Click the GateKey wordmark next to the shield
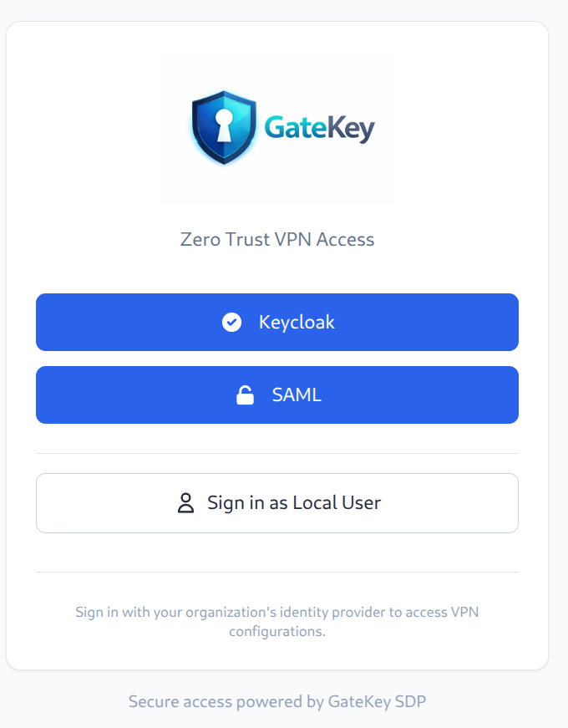The image size is (568, 728). (x=319, y=129)
